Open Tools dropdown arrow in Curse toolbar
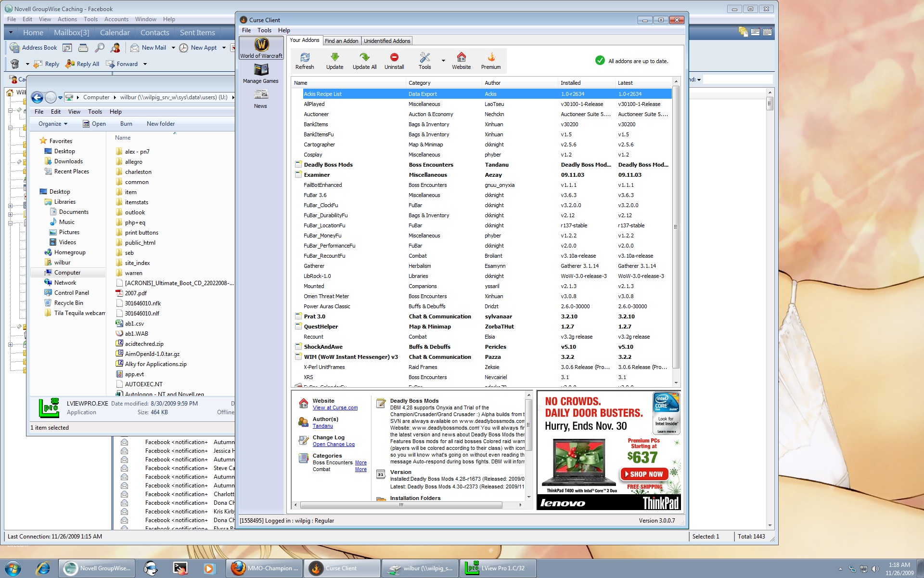The image size is (924, 578). pos(443,61)
